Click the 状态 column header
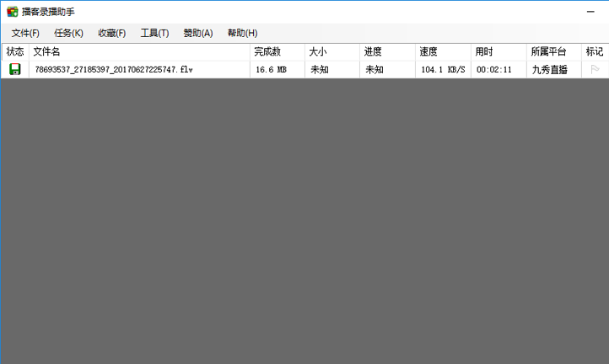Viewport: 609px width, 364px height. coord(15,51)
